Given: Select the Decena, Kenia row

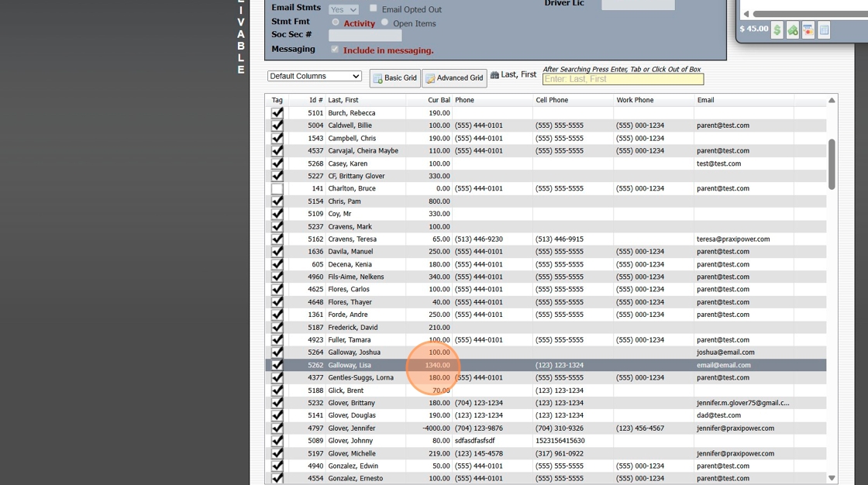Looking at the screenshot, I should point(546,265).
